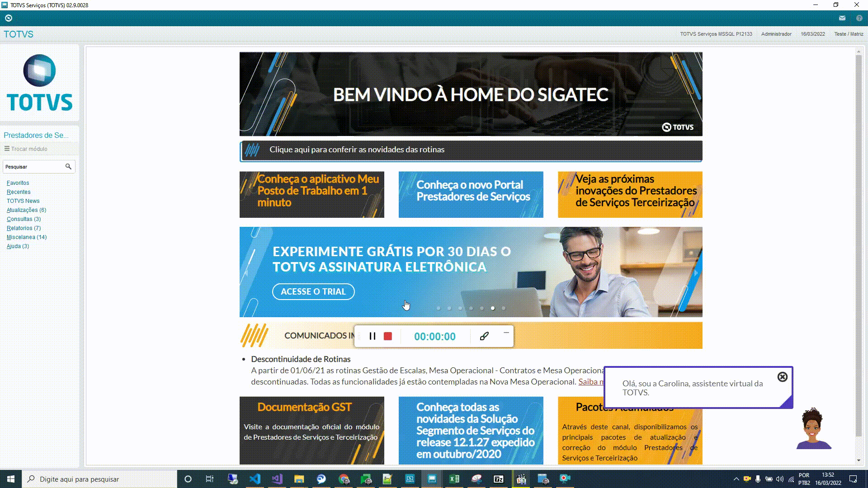Viewport: 868px width, 488px height.
Task: Select the first carousel dot
Action: point(439,308)
